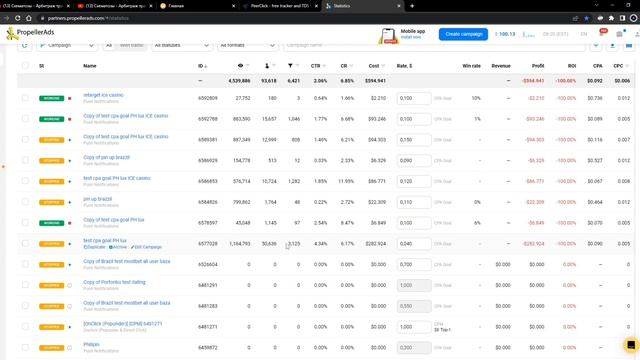Image resolution: width=640 pixels, height=360 pixels.
Task: Select the Statistics browser tab
Action: click(363, 6)
